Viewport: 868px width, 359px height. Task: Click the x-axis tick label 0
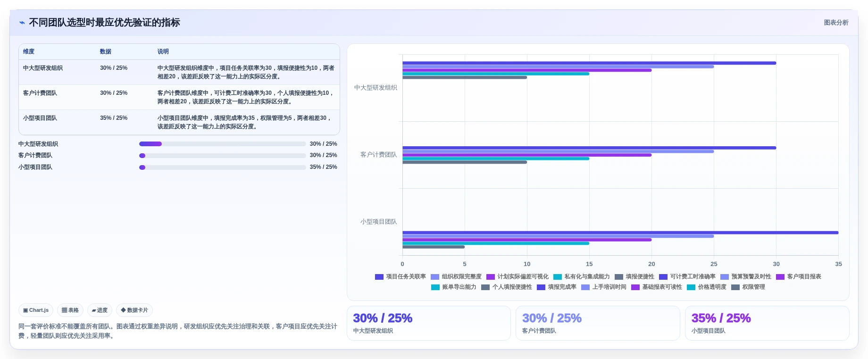[x=402, y=264]
